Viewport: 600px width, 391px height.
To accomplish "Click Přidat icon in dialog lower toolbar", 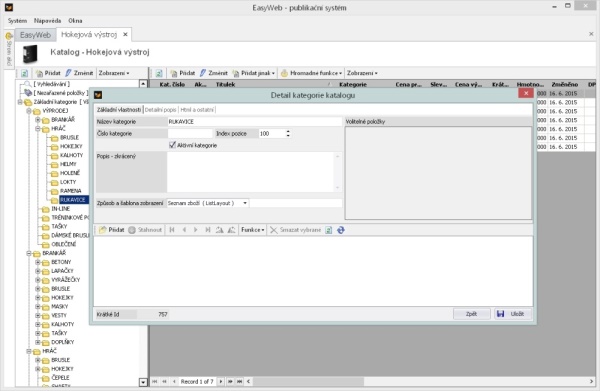I will (x=103, y=230).
